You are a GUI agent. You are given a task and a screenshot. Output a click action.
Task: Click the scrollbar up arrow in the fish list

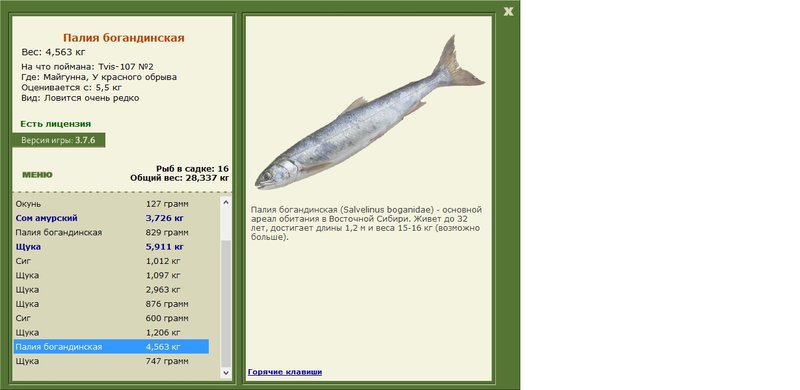point(226,203)
